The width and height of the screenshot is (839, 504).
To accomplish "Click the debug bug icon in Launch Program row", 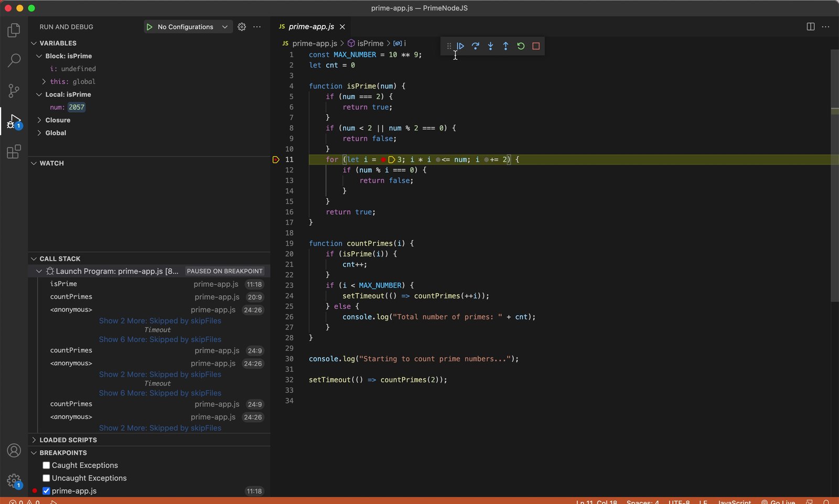I will coord(50,271).
